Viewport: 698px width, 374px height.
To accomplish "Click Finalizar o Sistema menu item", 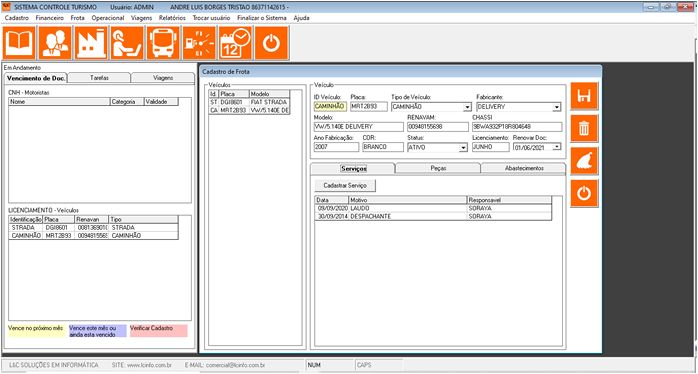I will 262,18.
